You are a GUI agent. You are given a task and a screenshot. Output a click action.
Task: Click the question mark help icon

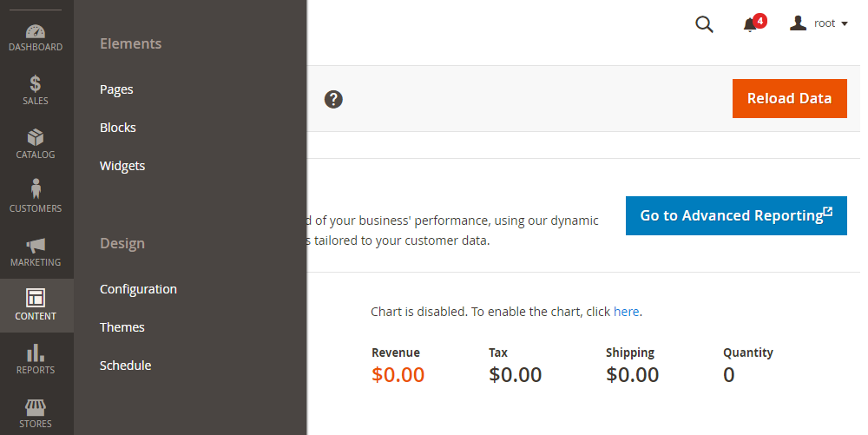click(333, 99)
